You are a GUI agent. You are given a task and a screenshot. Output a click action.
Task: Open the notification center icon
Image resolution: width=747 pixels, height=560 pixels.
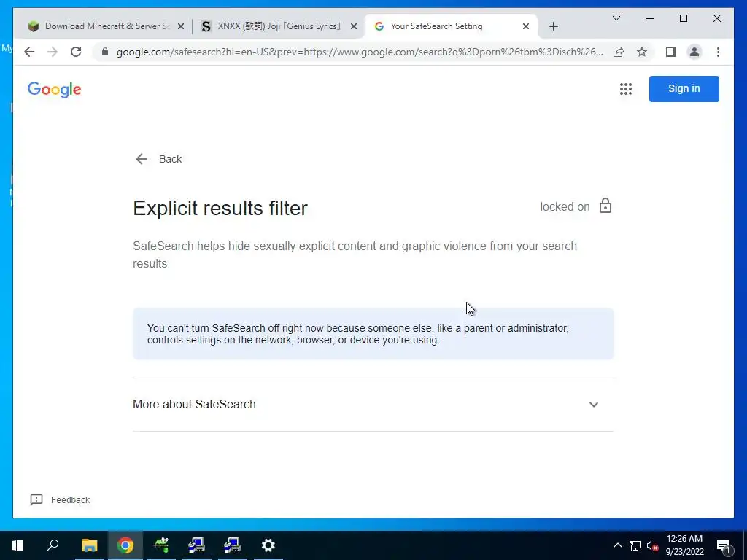pyautogui.click(x=724, y=545)
